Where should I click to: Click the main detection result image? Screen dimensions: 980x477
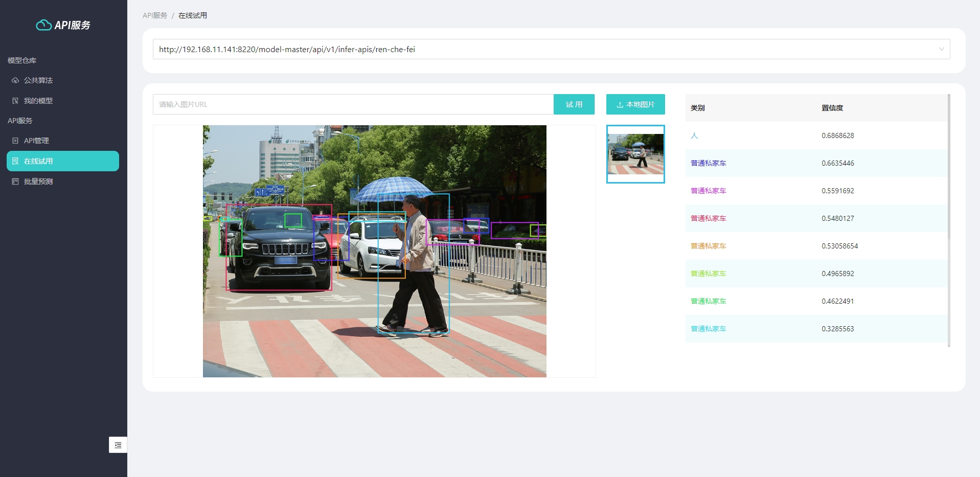[375, 251]
